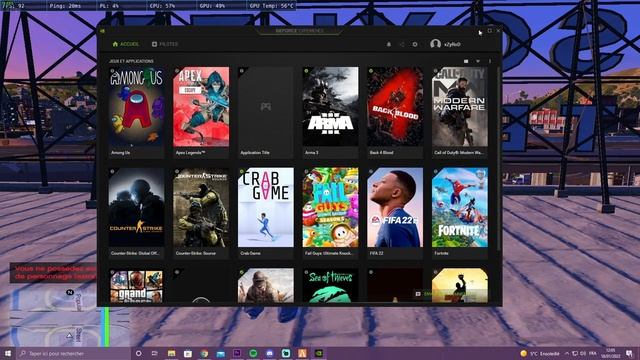Open Cortana circle icon on taskbar
The height and width of the screenshot is (360, 640).
138,353
